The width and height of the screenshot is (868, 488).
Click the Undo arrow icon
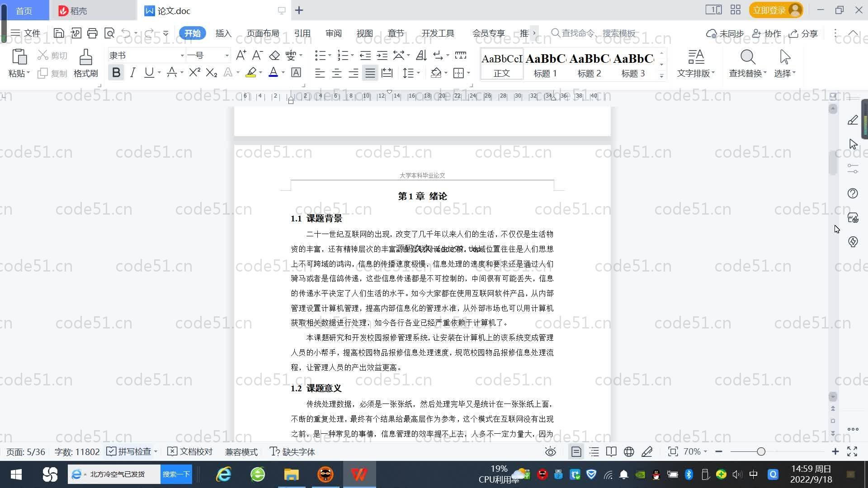coord(126,33)
